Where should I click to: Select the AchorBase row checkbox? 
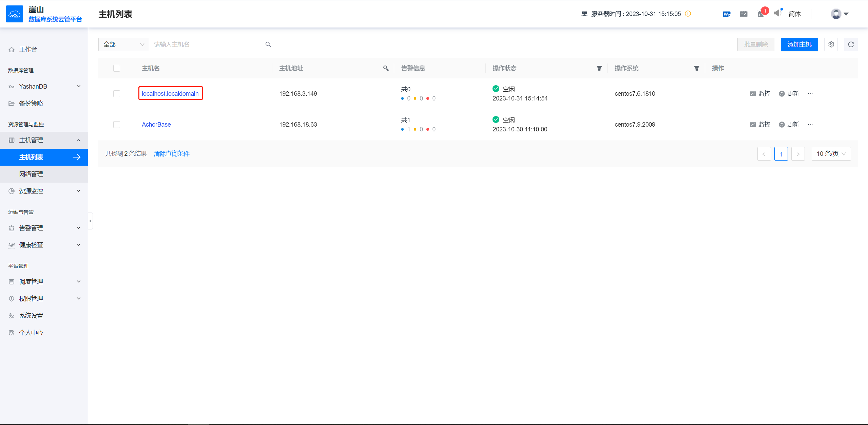117,125
